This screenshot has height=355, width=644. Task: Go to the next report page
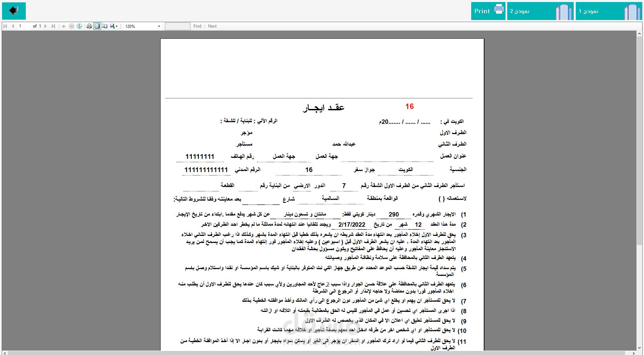(45, 26)
